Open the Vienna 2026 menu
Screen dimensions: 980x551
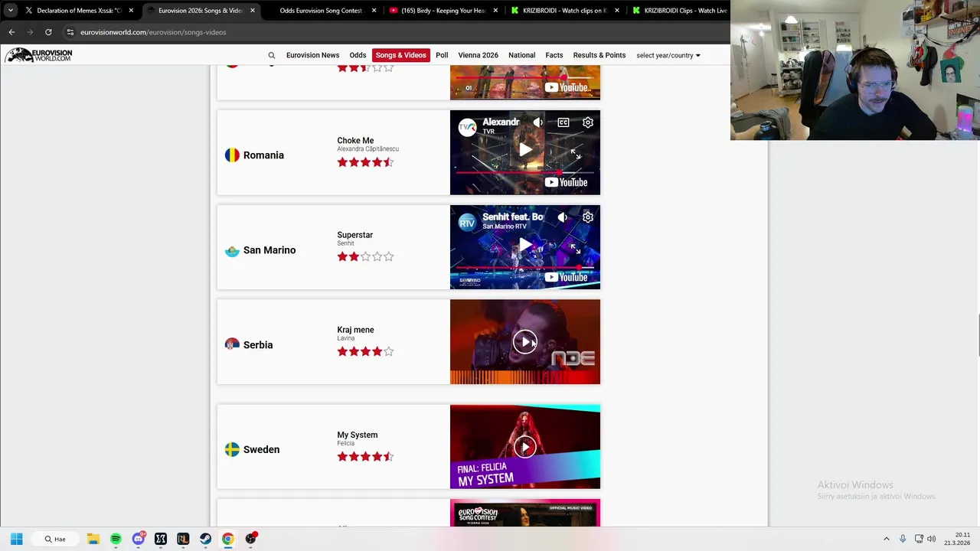[x=478, y=55]
